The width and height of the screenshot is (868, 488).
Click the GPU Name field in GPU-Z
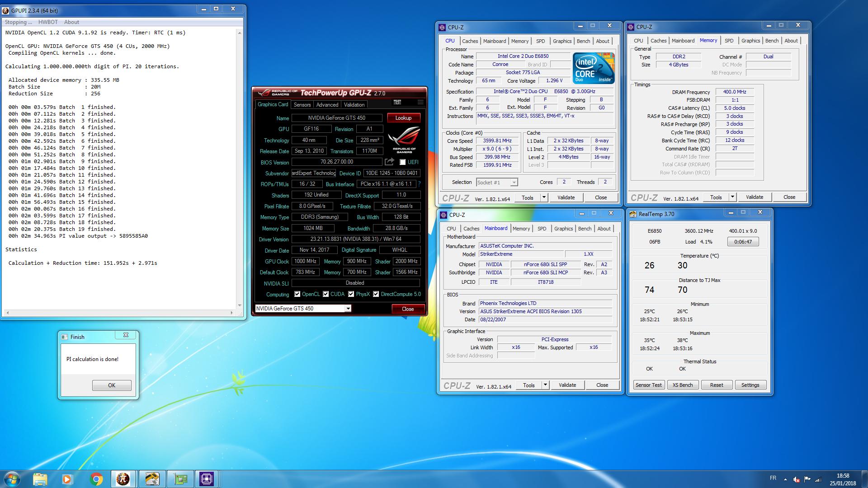click(337, 118)
